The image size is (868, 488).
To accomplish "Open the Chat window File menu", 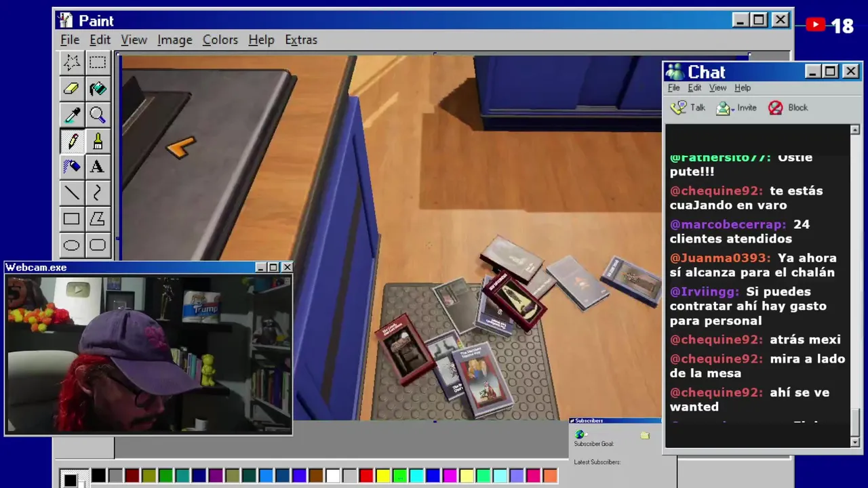I will tap(674, 87).
